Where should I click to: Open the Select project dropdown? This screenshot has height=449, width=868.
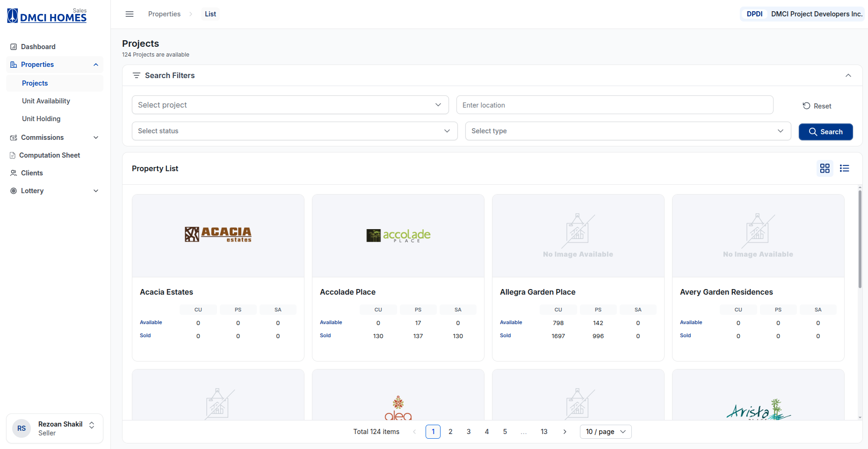coord(290,105)
